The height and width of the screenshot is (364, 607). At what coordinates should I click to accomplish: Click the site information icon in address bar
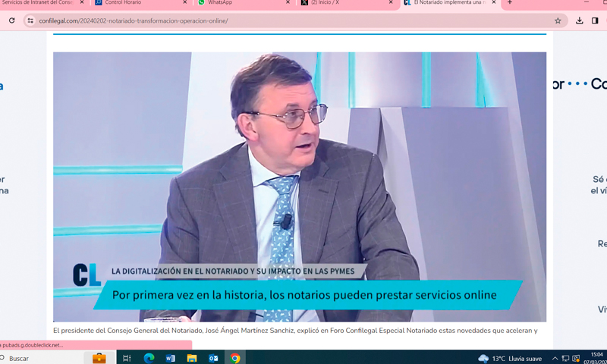pos(30,20)
